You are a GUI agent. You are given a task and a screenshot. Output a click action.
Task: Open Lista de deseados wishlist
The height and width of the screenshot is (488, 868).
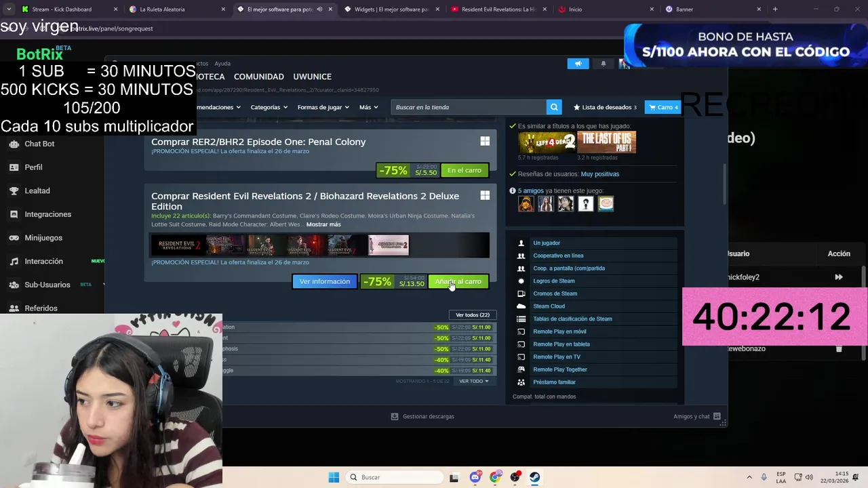point(605,107)
